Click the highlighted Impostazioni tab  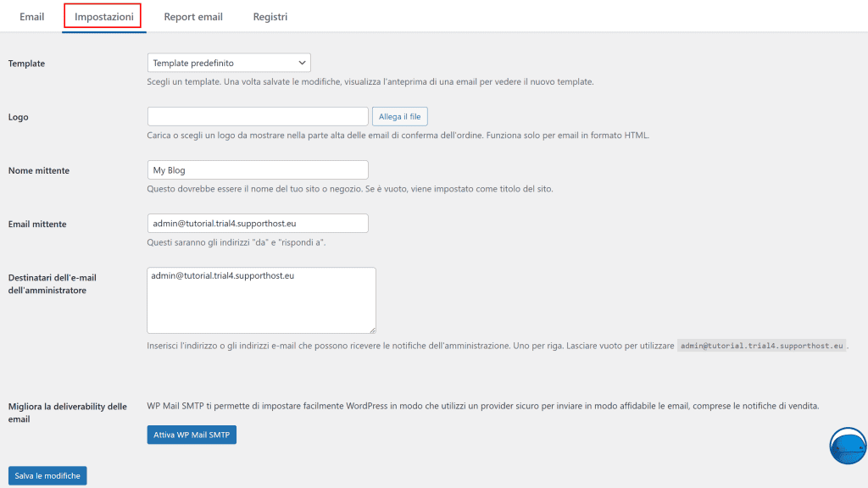[x=103, y=16]
